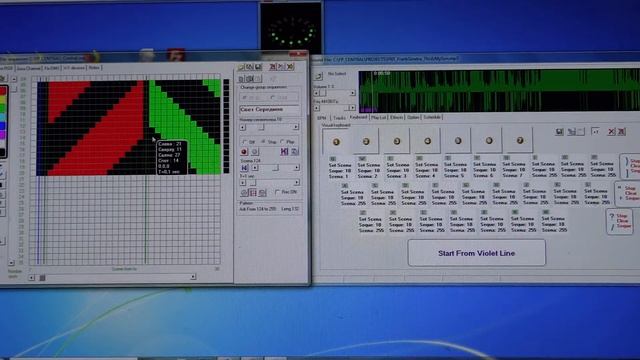The width and height of the screenshot is (640, 360).
Task: Click the icon right of save in Visual Keyboard toolbar
Action: tap(572, 131)
